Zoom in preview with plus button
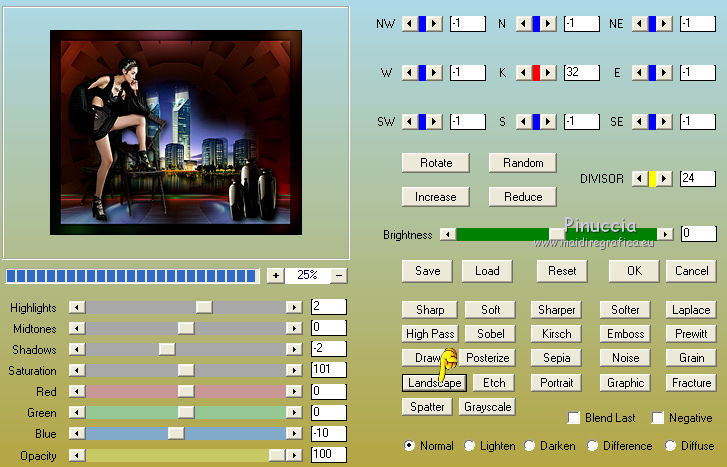Screen dimensions: 727x467 (x=275, y=275)
